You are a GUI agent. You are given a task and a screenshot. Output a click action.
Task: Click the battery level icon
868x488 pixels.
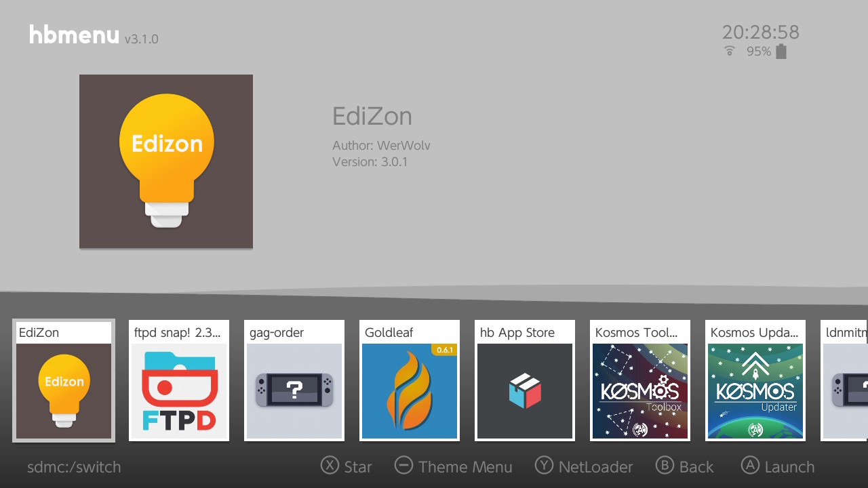[x=781, y=52]
